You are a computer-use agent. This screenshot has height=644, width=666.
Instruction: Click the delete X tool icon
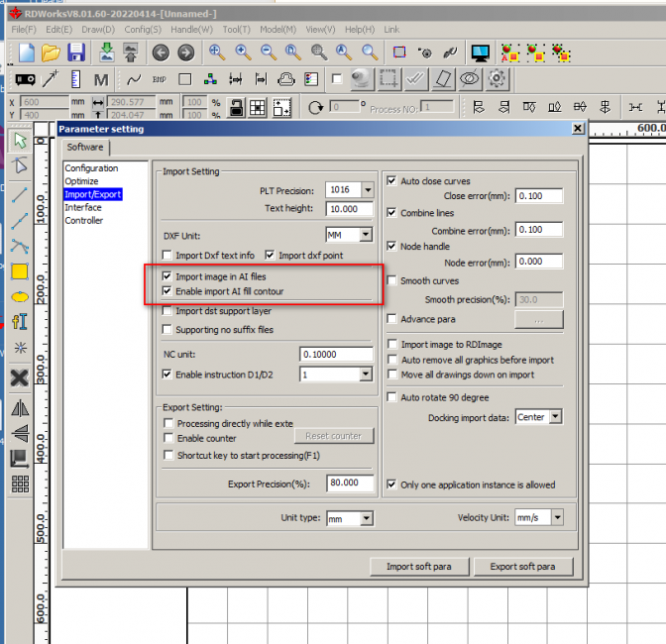click(x=19, y=377)
